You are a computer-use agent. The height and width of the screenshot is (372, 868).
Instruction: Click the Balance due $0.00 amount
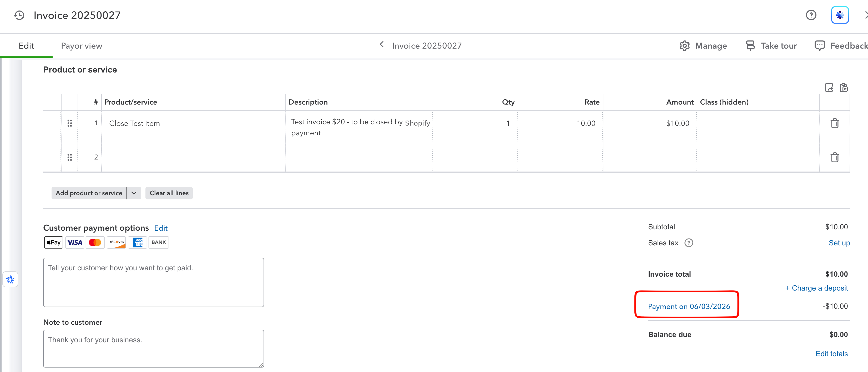[x=838, y=335]
